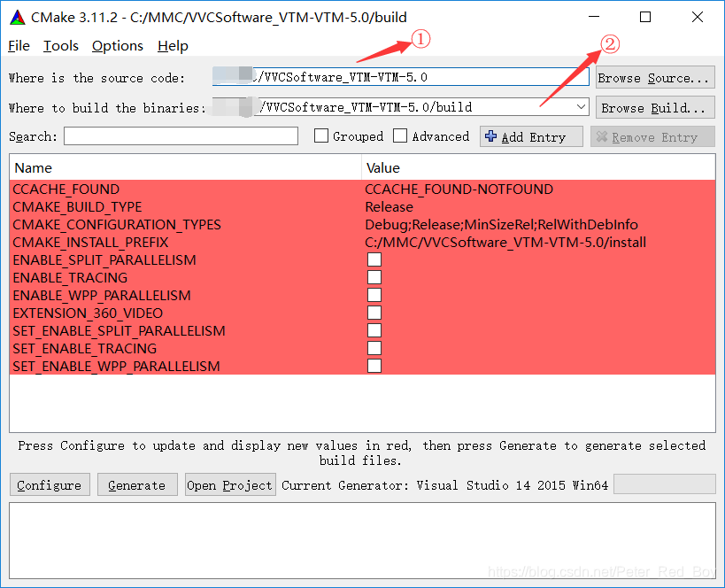Select the ENABLE_WPP_PARALLELISM row name
The height and width of the screenshot is (588, 725).
[x=101, y=295]
